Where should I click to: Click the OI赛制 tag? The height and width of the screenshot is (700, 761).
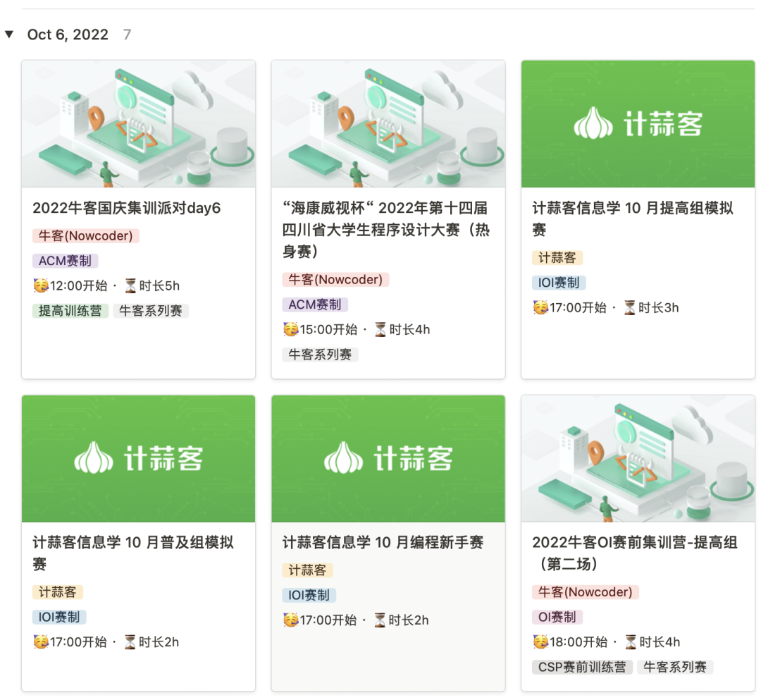[557, 617]
